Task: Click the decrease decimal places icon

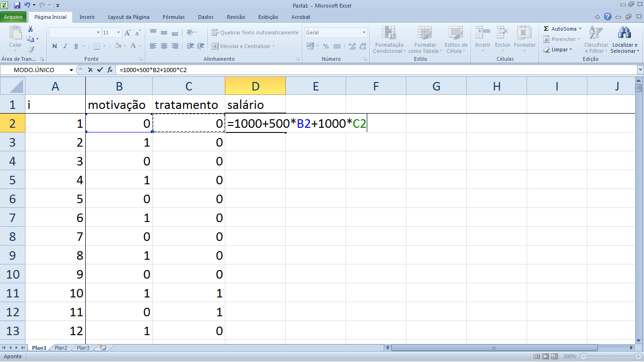Action: pos(363,46)
